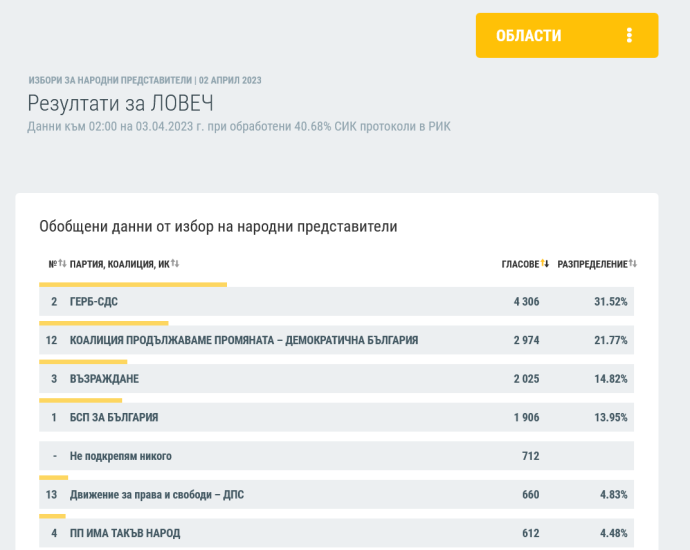Viewport: 690px width, 550px height.
Task: Click the 13.95% distribution value
Action: [611, 417]
